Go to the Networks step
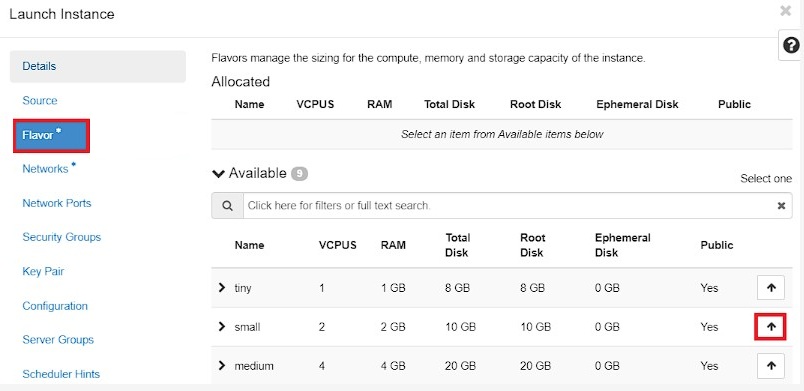Viewport: 804px width, 391px height. [x=49, y=169]
